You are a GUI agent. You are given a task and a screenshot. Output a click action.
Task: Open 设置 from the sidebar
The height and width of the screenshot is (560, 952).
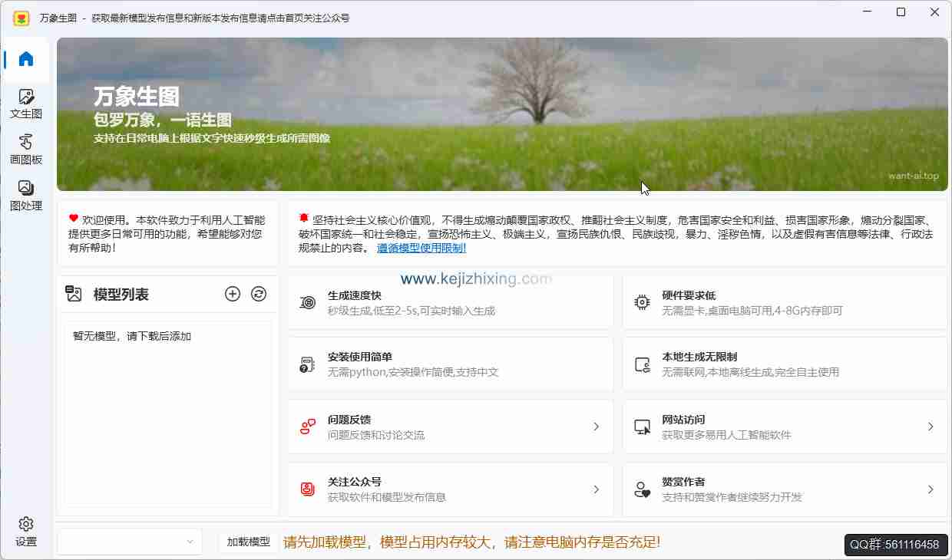(x=25, y=532)
